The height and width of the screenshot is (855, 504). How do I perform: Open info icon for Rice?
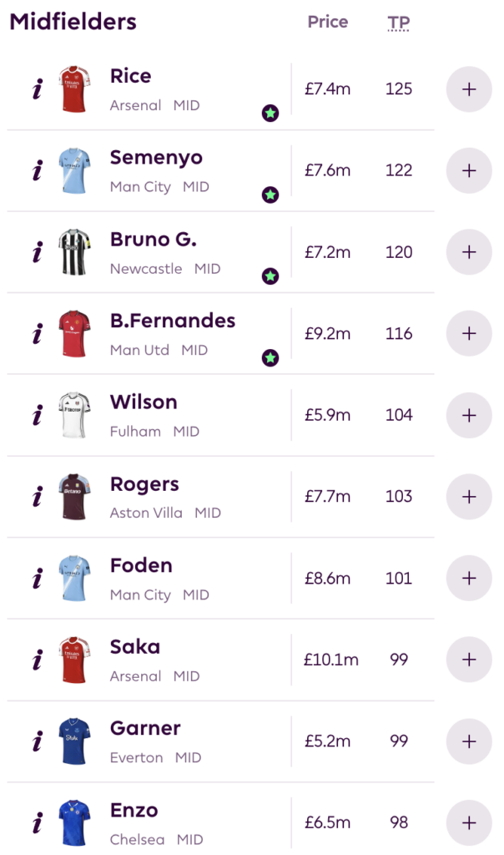point(37,89)
